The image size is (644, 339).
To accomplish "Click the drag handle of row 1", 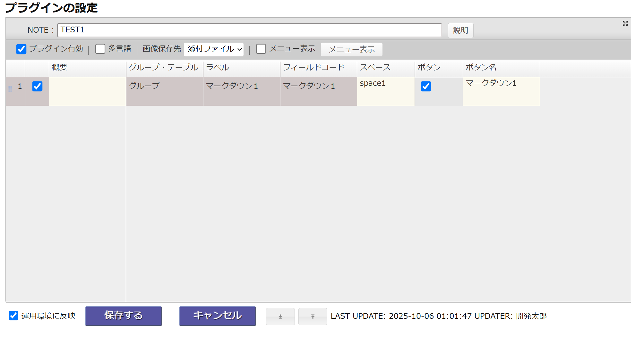I will [10, 89].
